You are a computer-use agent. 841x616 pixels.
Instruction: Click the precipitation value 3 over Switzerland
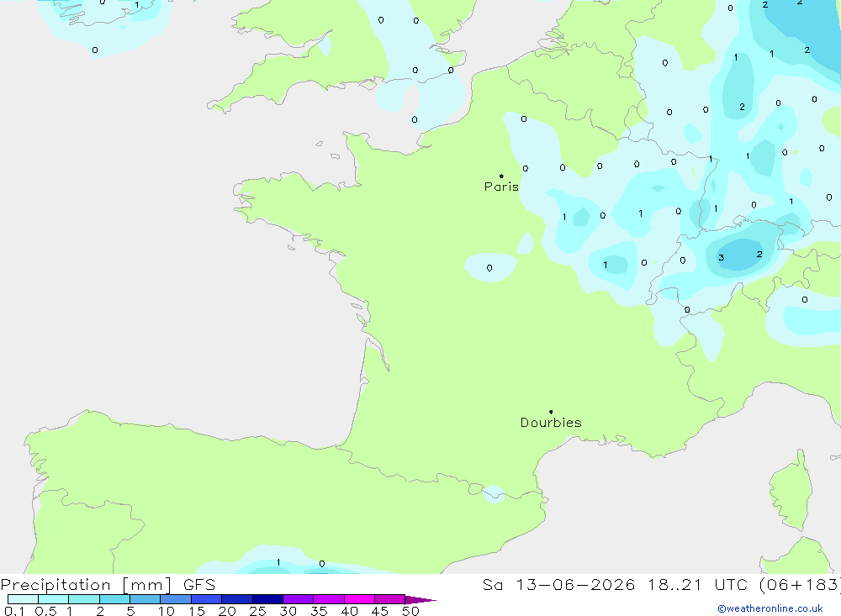pyautogui.click(x=721, y=257)
